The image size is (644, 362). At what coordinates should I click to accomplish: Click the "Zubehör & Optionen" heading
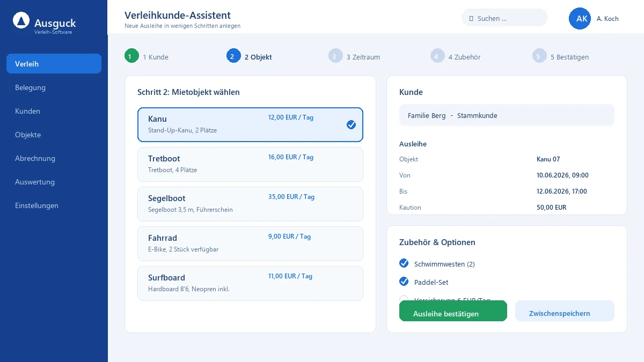pyautogui.click(x=437, y=242)
